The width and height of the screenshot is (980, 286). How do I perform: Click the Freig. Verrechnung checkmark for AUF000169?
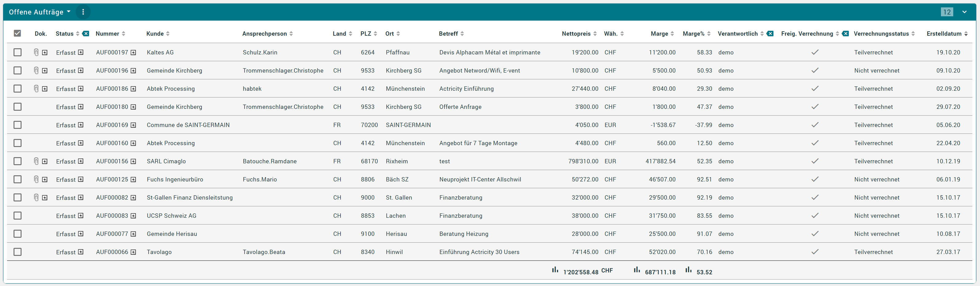click(x=815, y=125)
